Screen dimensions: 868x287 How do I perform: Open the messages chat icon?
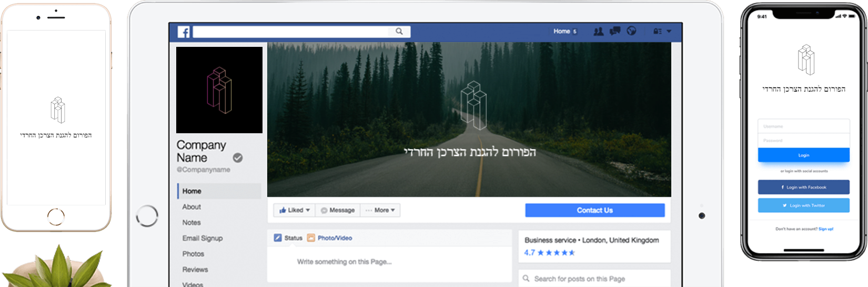coord(615,31)
